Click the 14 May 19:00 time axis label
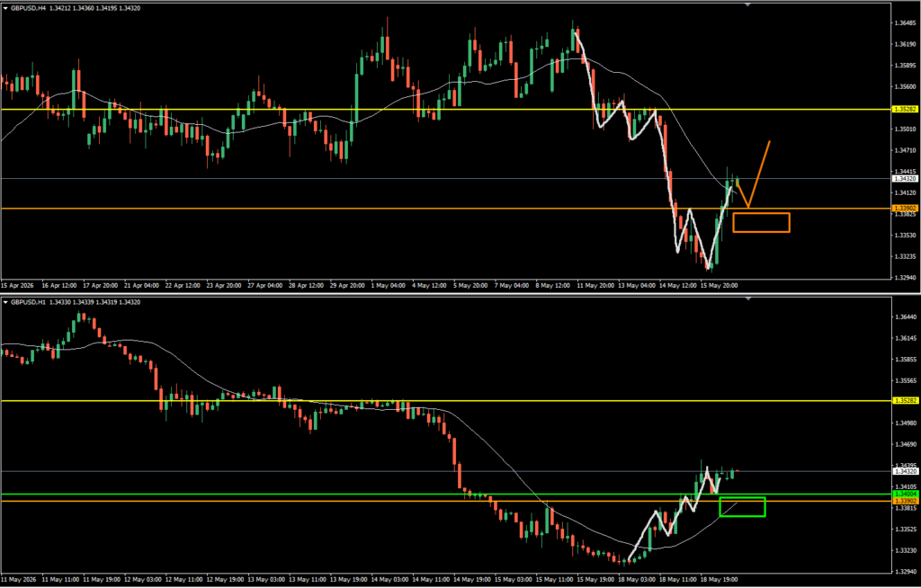The width and height of the screenshot is (921, 588). (x=470, y=579)
